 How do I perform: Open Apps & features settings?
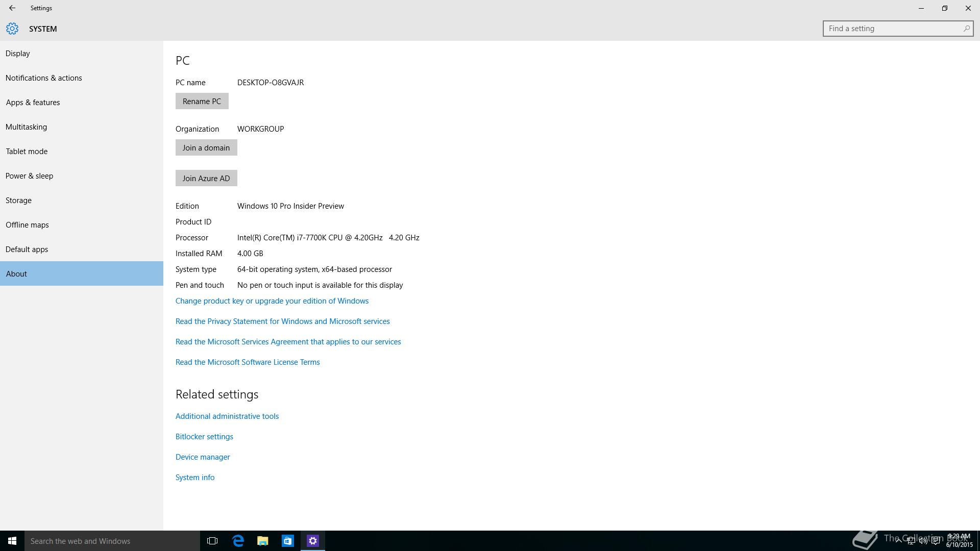click(x=82, y=103)
